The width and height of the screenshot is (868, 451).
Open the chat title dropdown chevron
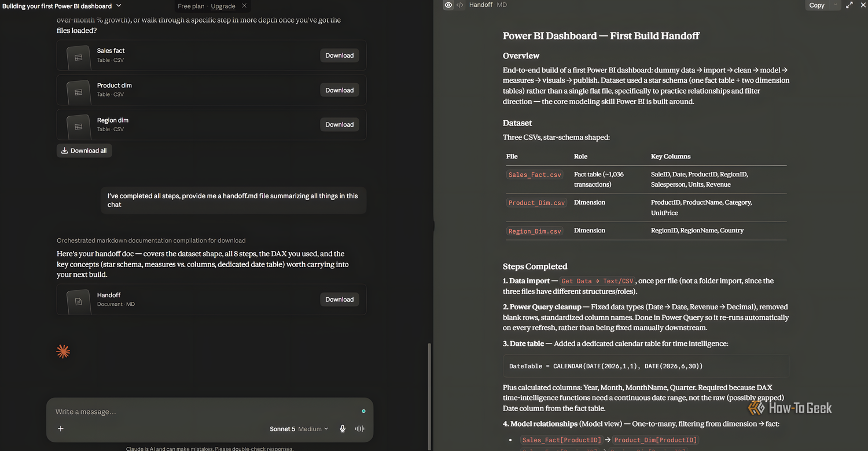[119, 6]
